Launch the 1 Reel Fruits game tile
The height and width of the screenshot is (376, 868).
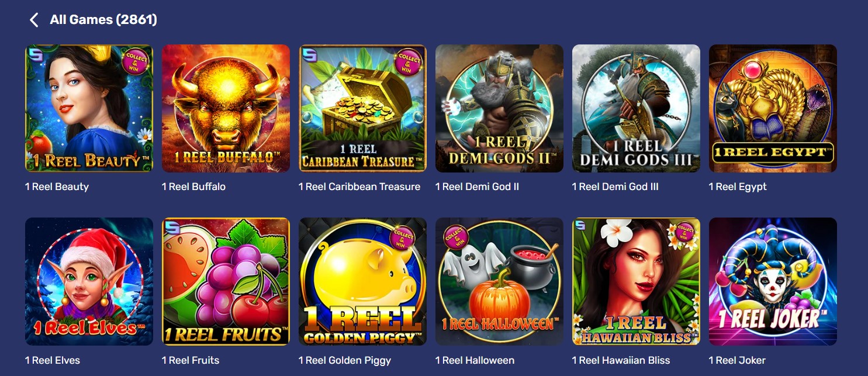pos(226,282)
